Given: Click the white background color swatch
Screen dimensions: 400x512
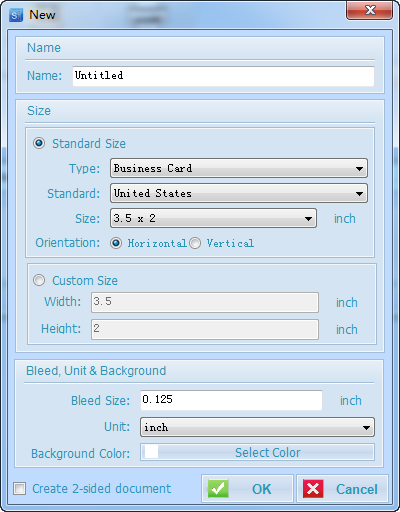Looking at the screenshot, I should click(151, 452).
